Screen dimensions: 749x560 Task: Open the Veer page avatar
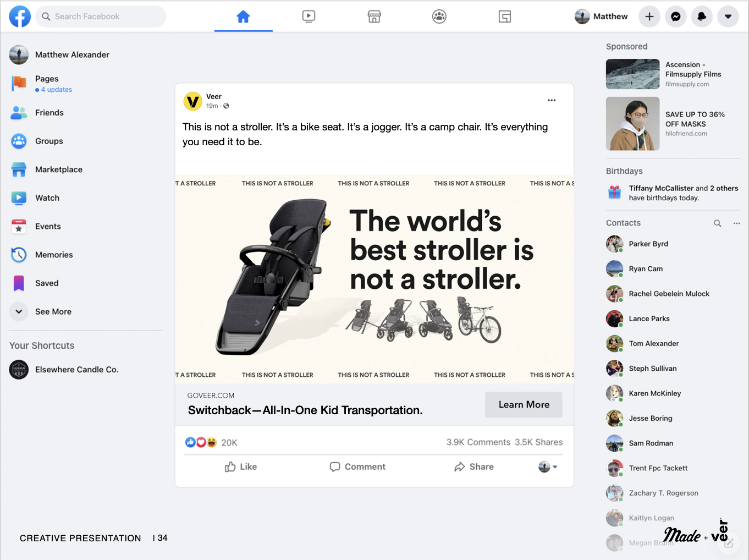(x=192, y=101)
